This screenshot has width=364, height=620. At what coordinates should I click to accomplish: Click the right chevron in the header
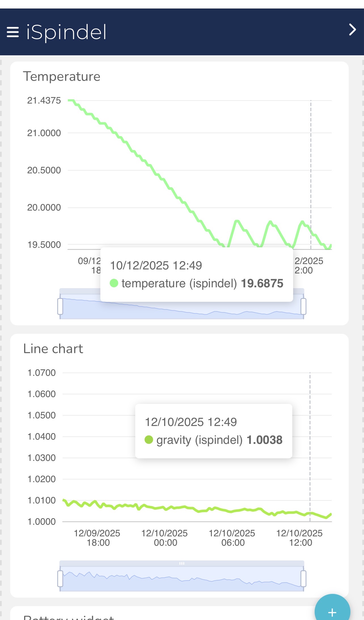(x=352, y=29)
